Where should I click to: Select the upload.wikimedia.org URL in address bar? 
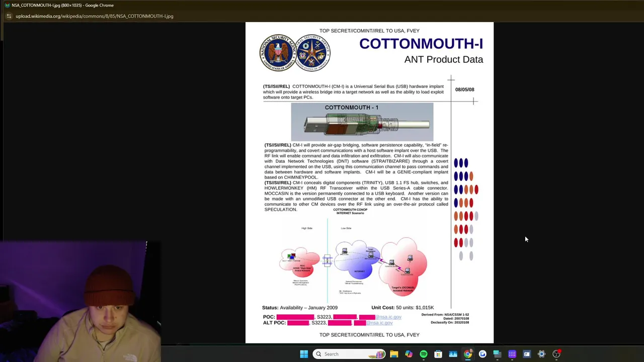point(94,16)
